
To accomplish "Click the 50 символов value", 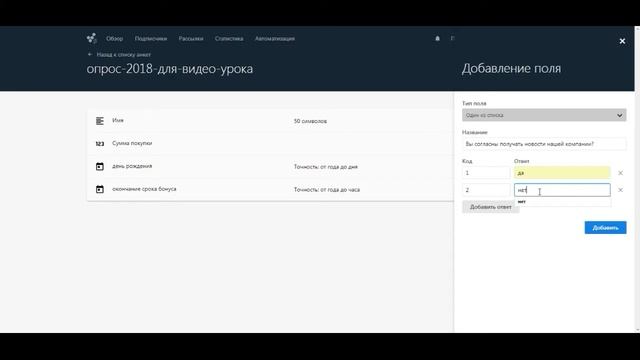I will tap(310, 121).
